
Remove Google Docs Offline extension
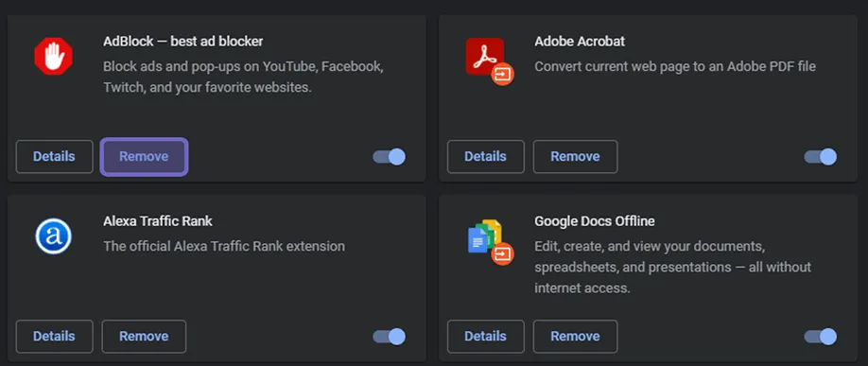tap(575, 336)
